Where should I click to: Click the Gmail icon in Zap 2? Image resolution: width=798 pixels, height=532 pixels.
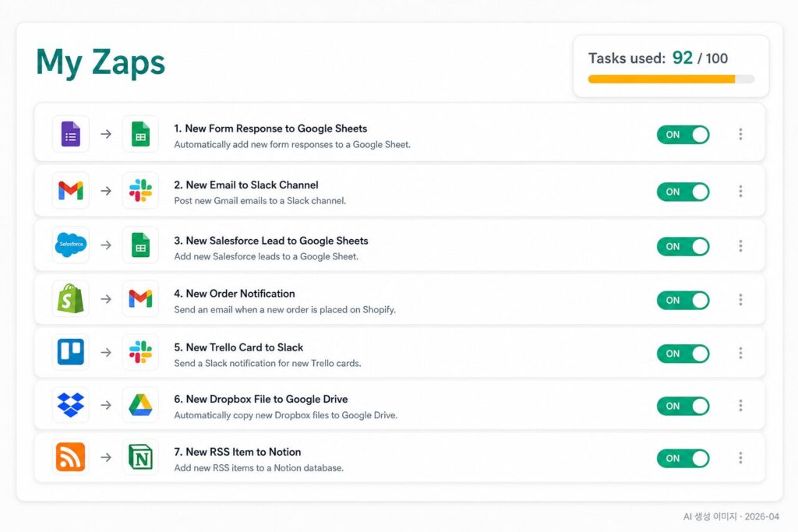71,191
